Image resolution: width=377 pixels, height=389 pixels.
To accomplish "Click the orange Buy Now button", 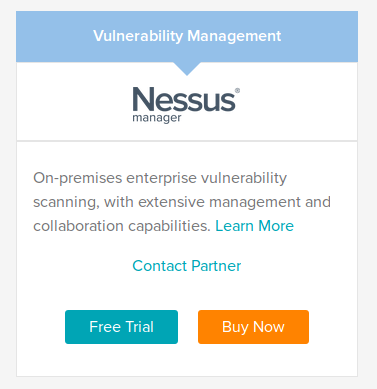I will coord(253,327).
